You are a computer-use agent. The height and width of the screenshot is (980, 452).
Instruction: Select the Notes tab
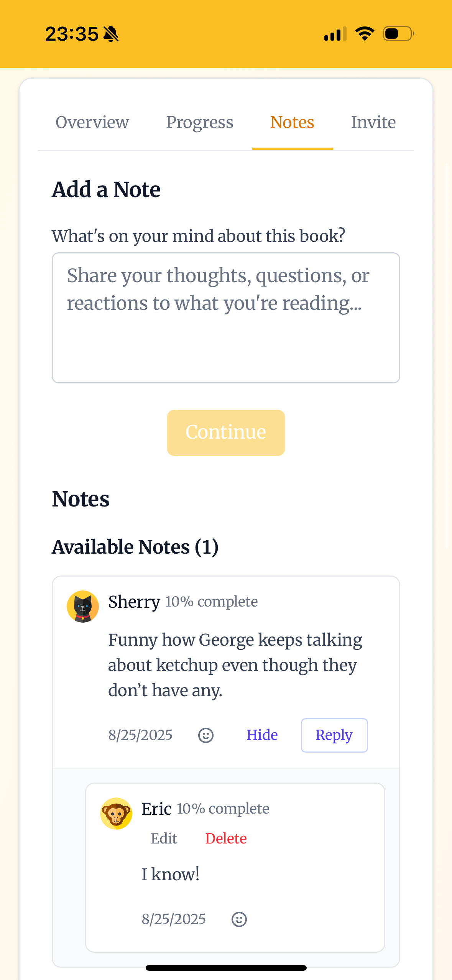292,123
